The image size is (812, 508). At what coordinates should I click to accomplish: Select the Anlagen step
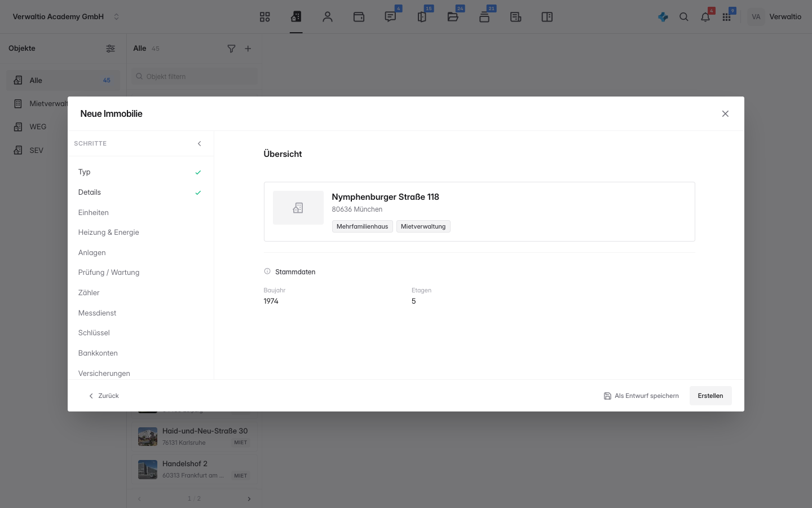pos(140,253)
